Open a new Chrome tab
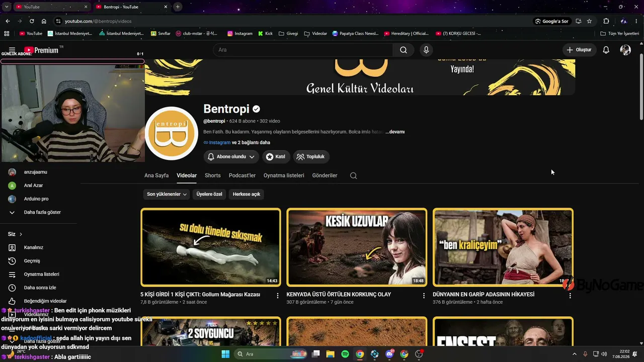This screenshot has height=362, width=644. click(178, 7)
